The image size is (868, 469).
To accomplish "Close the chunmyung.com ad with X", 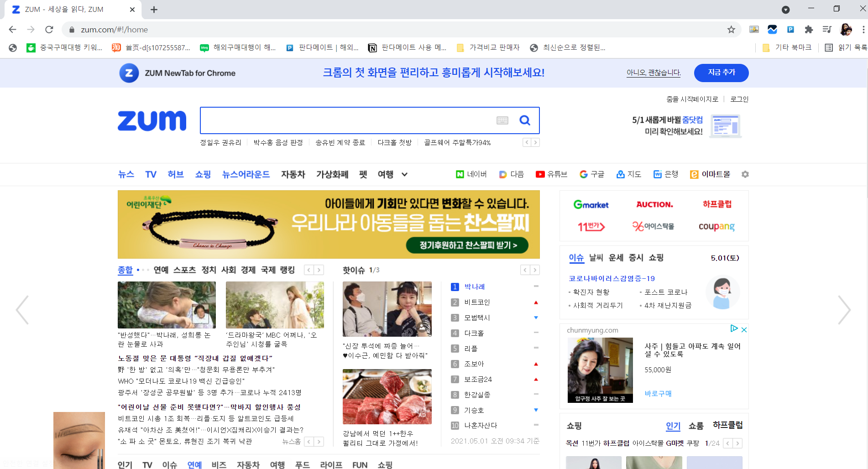I will click(744, 329).
